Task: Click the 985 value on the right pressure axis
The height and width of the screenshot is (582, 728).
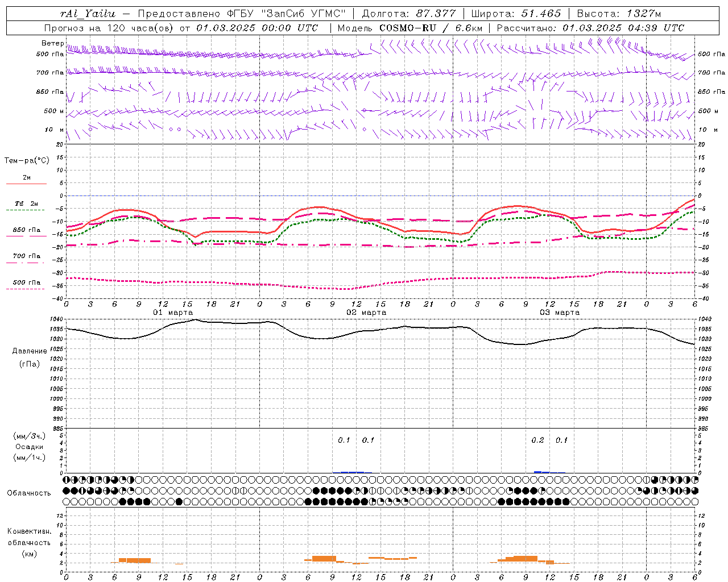Action: (704, 429)
